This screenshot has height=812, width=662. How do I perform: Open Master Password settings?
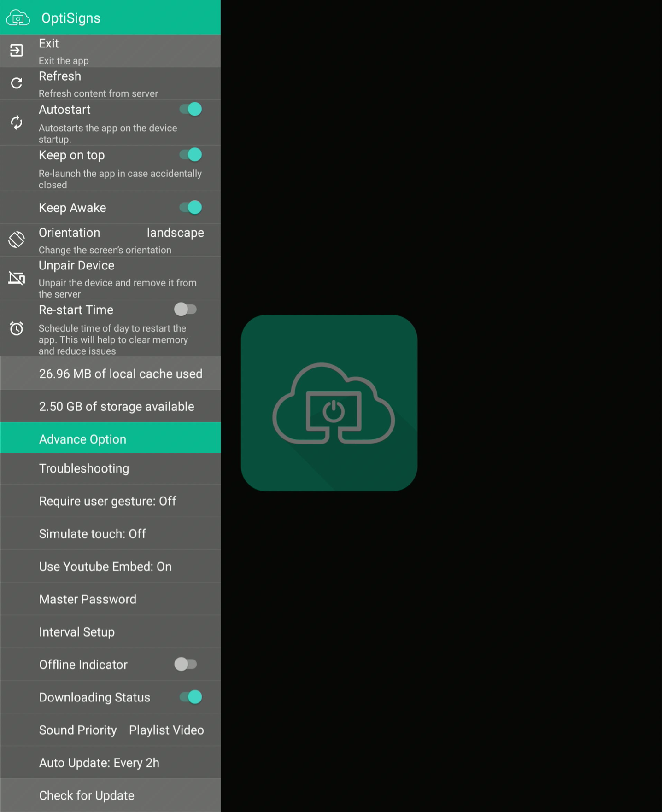click(x=111, y=599)
